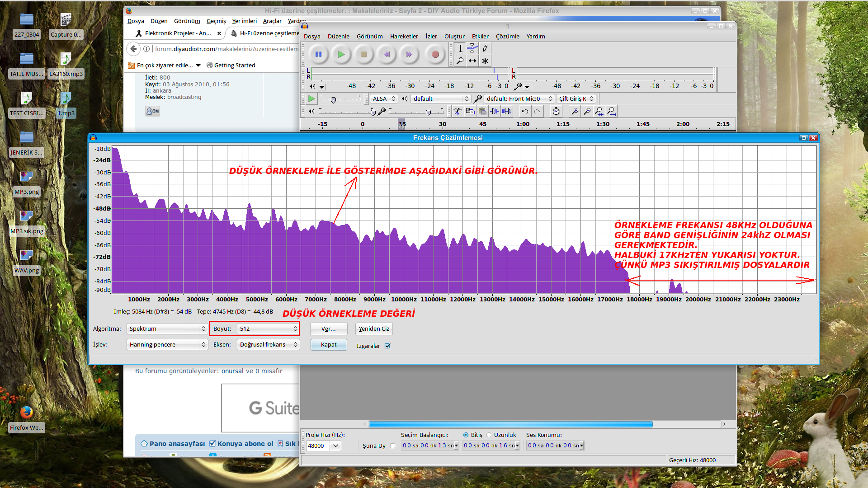Click the Kapat button
The height and width of the screenshot is (488, 868).
[x=329, y=345]
